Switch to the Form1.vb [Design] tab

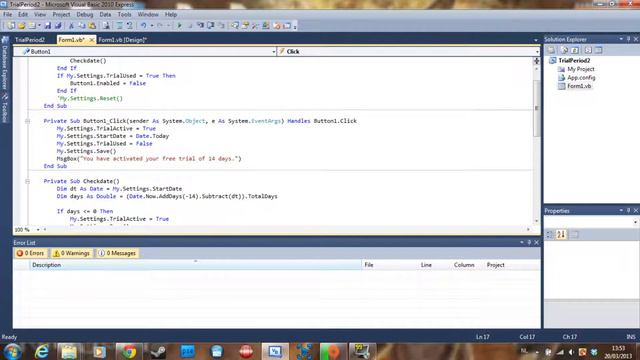[x=122, y=40]
